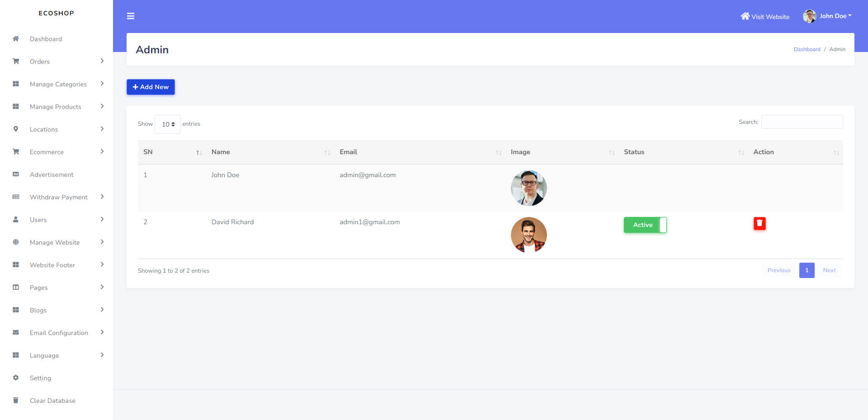
Task: Click the Advertisement banner icon
Action: tap(16, 174)
